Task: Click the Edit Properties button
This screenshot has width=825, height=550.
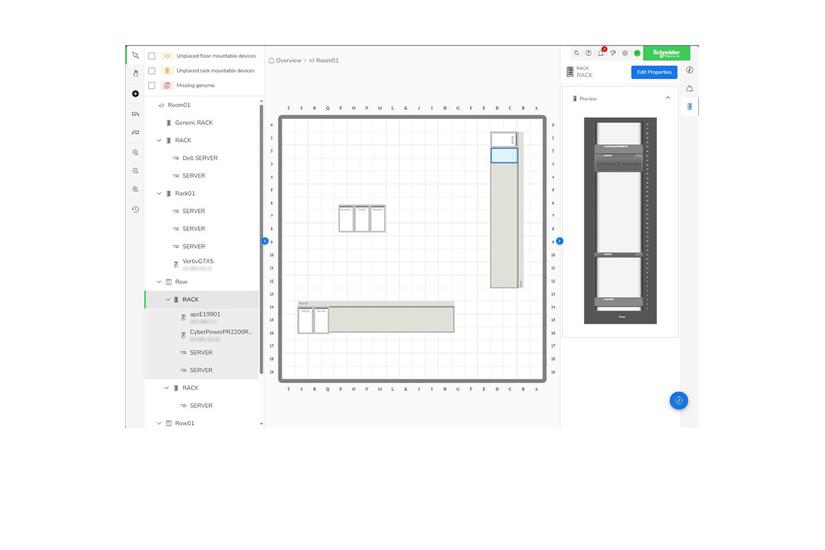Action: click(654, 72)
